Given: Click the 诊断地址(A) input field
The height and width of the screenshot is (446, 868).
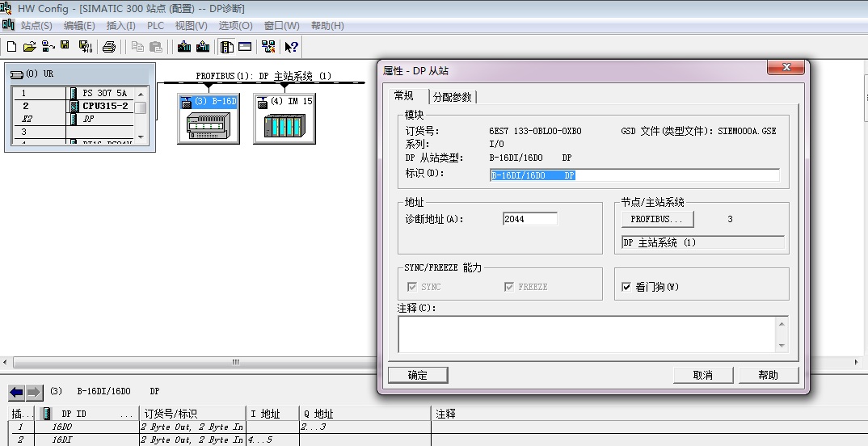Looking at the screenshot, I should (x=529, y=219).
